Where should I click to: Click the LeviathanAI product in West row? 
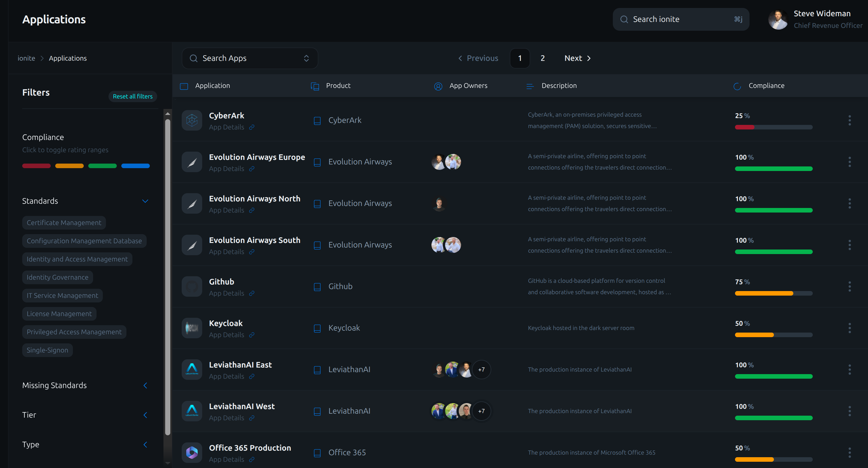click(349, 411)
